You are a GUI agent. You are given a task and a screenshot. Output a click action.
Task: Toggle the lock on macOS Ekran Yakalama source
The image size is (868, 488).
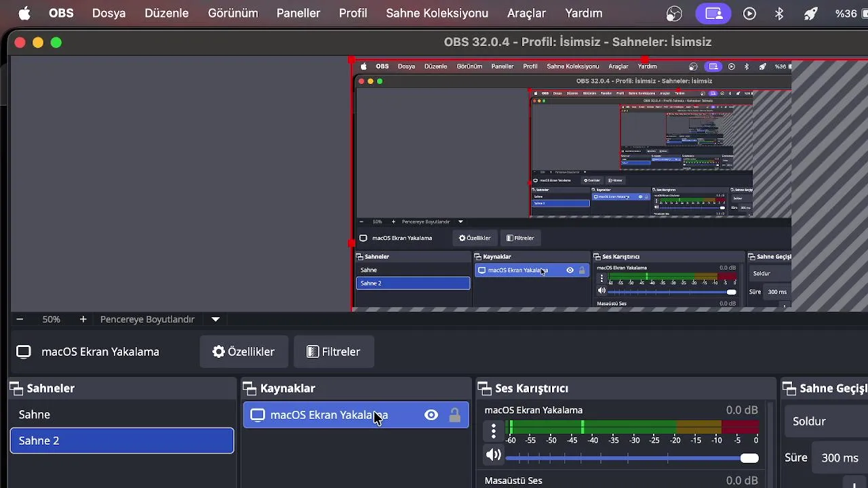tap(455, 415)
